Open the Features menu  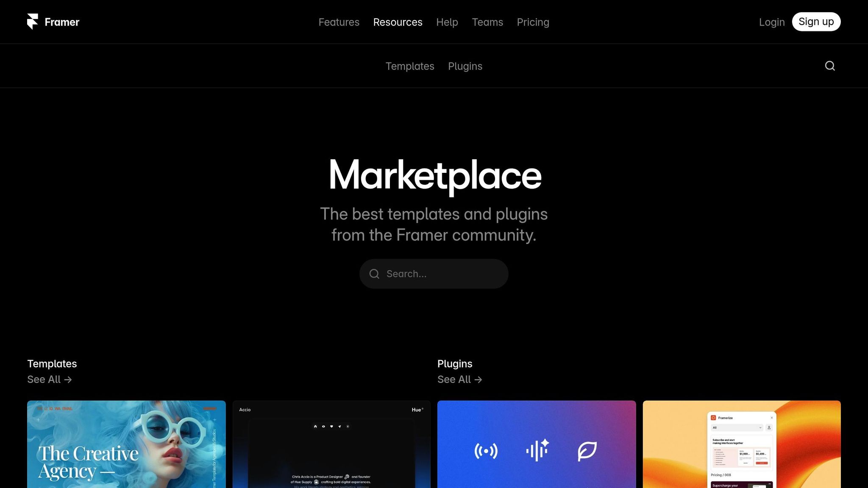(339, 22)
